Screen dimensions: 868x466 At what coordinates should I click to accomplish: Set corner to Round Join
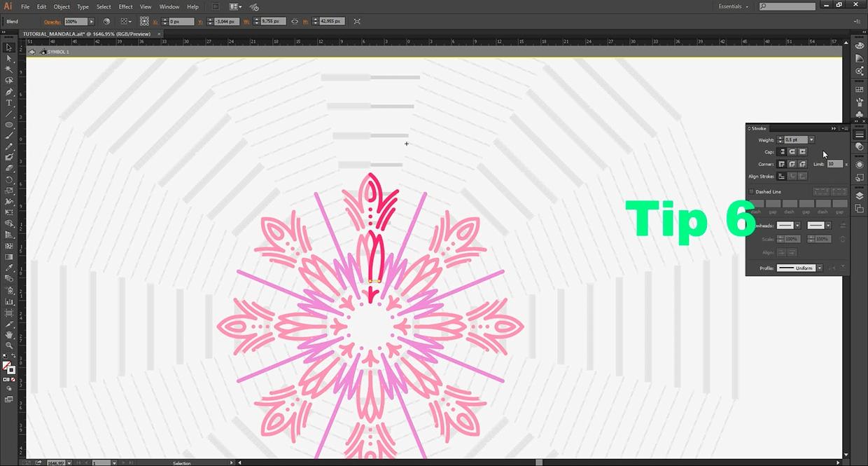pos(792,164)
